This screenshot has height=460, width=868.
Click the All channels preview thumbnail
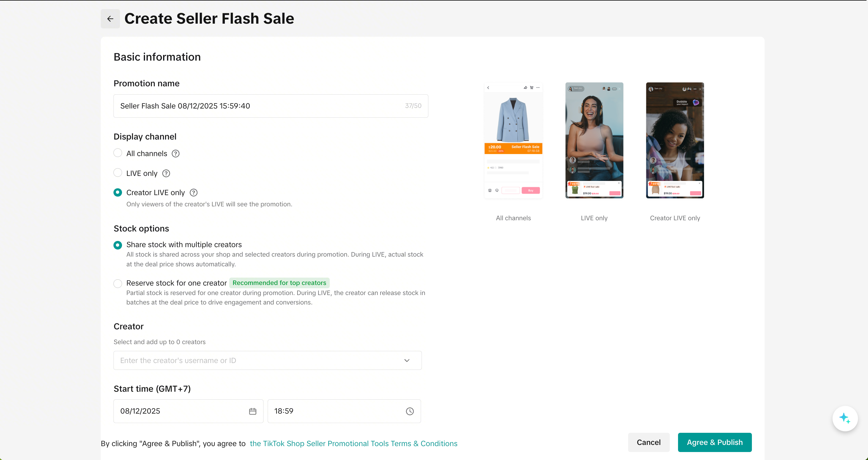(x=513, y=140)
